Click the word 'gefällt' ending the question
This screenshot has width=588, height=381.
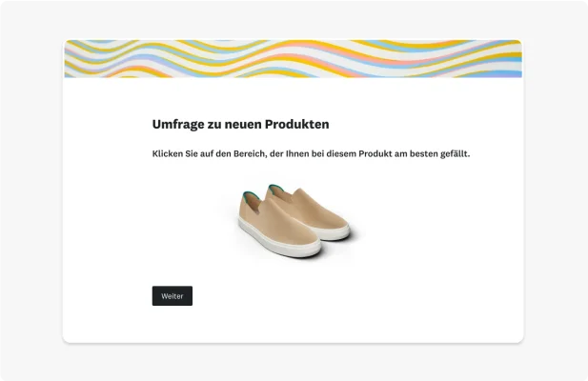click(x=454, y=153)
